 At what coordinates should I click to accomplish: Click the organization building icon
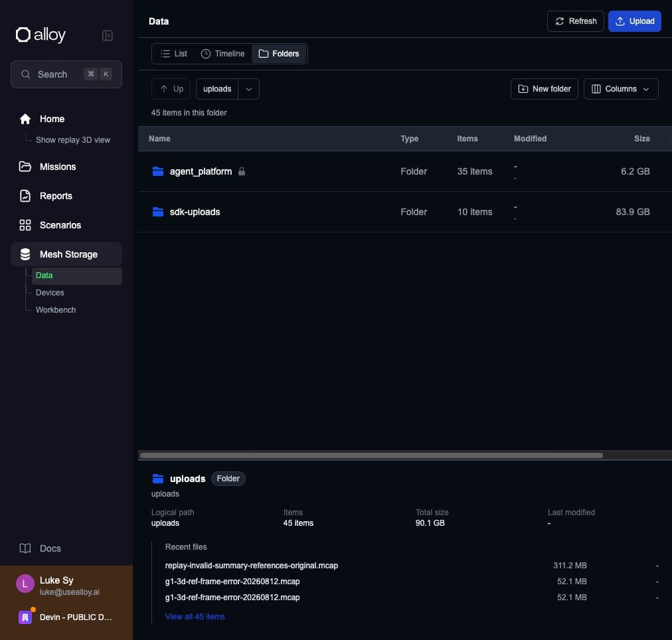(25, 617)
